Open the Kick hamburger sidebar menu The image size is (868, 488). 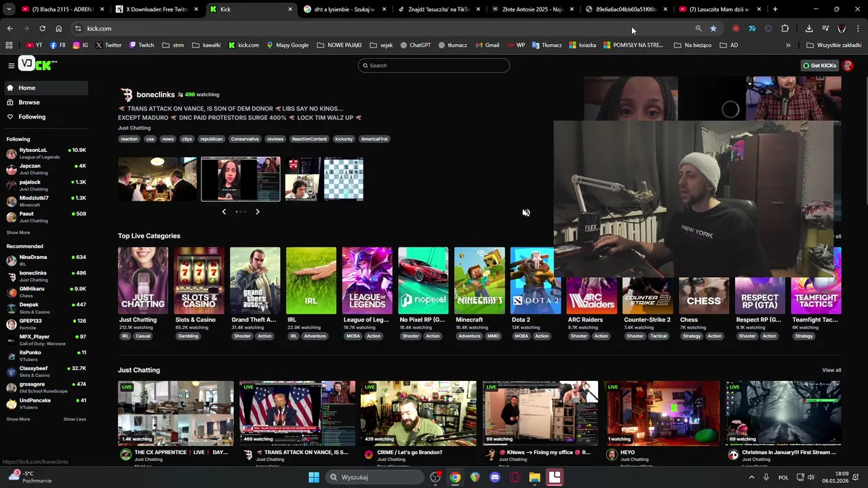tap(11, 66)
